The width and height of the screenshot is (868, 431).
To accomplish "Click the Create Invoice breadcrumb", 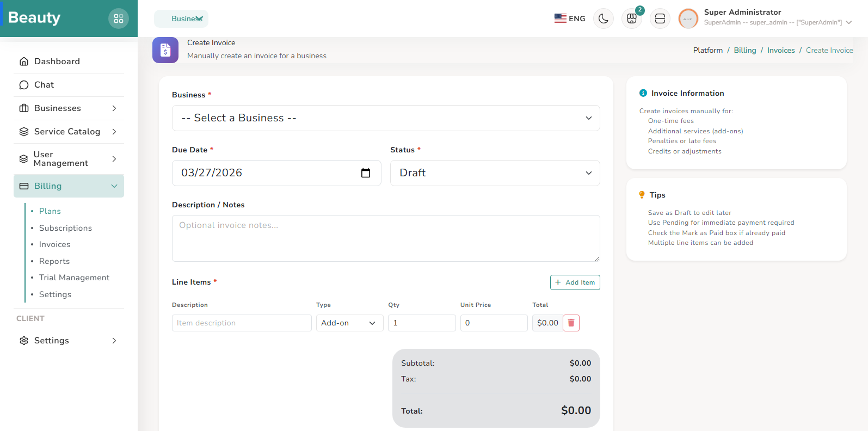I will click(x=829, y=50).
